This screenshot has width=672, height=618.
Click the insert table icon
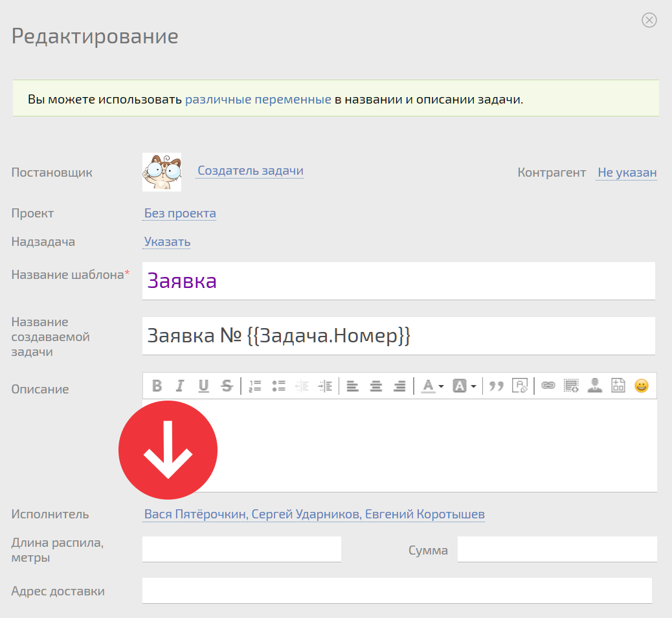point(618,386)
